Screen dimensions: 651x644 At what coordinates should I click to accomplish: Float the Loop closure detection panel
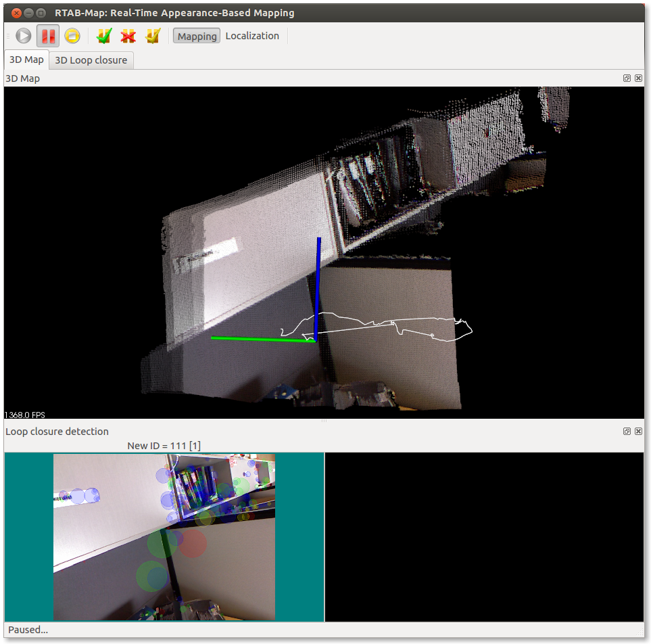[627, 431]
